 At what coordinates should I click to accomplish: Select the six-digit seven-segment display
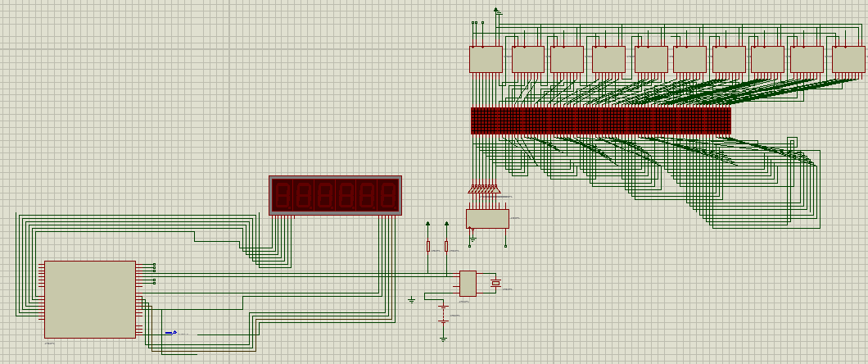pyautogui.click(x=336, y=196)
